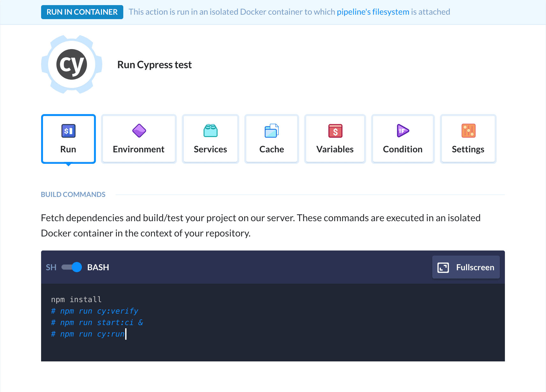
Task: Toggle the SH/BASH shell switch
Action: coord(72,267)
